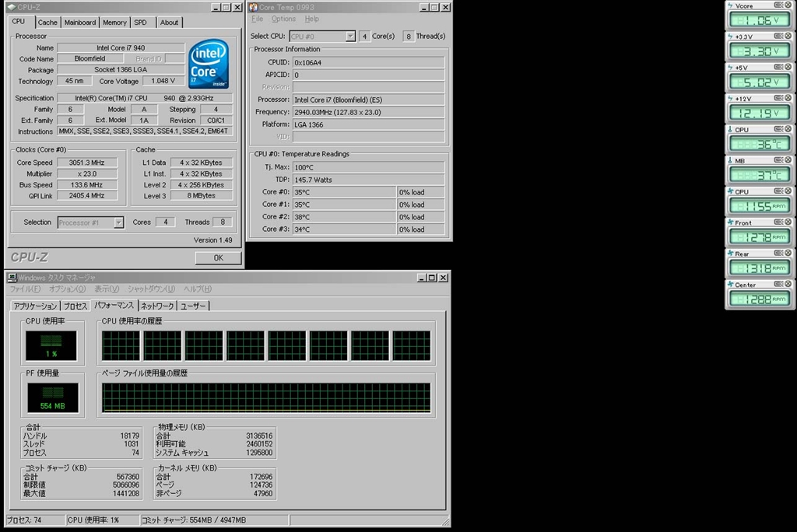Open the +3.3V widget settings icon
Viewport: 797px width, 532px height.
pyautogui.click(x=778, y=36)
